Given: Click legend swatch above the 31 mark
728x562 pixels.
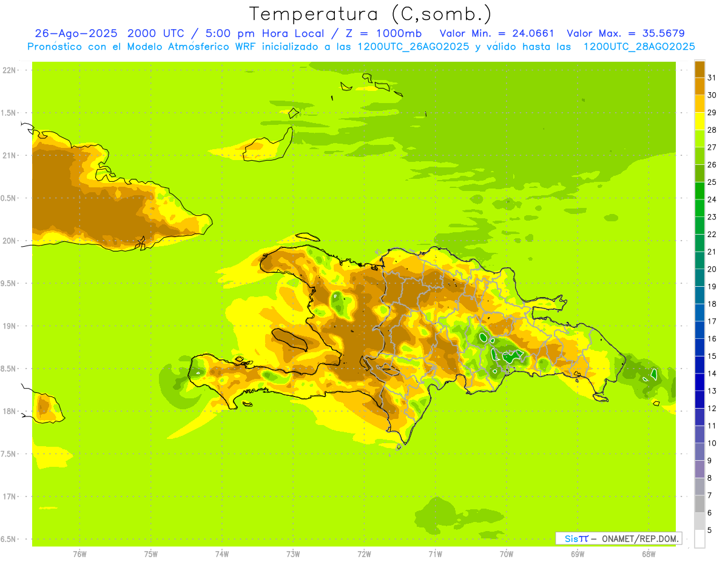Looking at the screenshot, I should click(x=699, y=69).
